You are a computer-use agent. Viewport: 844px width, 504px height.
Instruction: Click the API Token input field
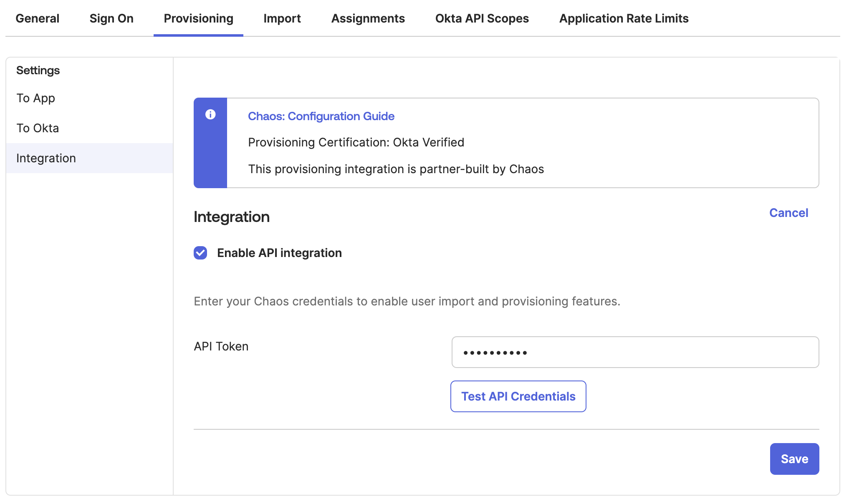pos(635,352)
